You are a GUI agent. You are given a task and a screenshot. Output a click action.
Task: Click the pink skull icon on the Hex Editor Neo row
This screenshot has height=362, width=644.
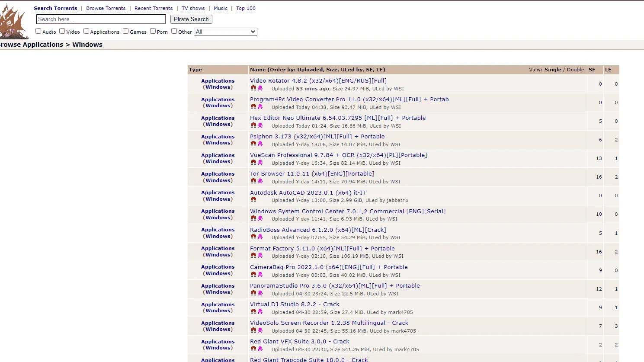(x=260, y=125)
